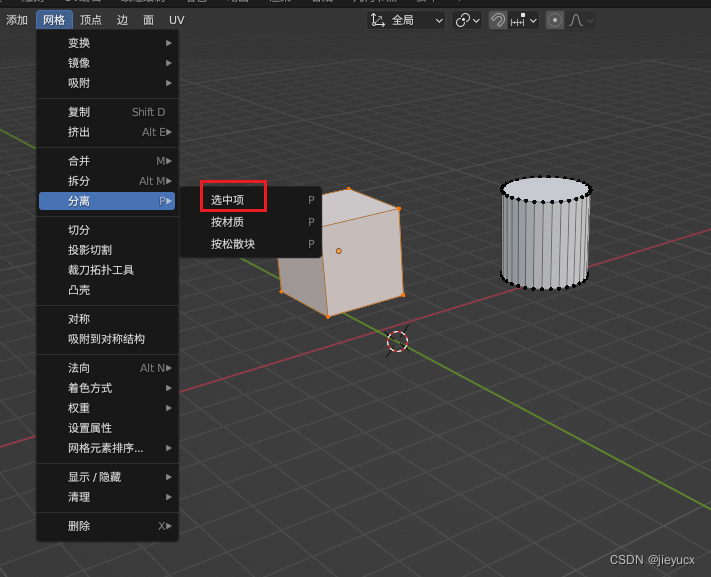
Task: Choose 按松散块 in the separate submenu
Action: pyautogui.click(x=251, y=244)
